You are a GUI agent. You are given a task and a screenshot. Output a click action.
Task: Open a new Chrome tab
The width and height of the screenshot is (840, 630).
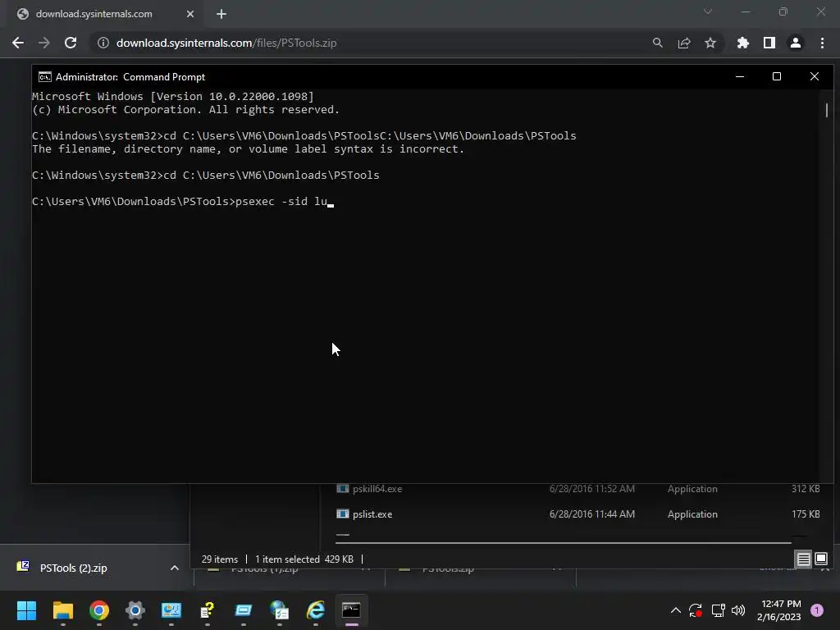click(221, 14)
